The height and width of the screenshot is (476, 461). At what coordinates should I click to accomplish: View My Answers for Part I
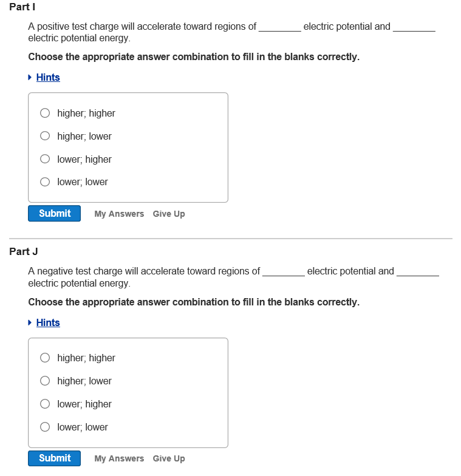pyautogui.click(x=119, y=214)
